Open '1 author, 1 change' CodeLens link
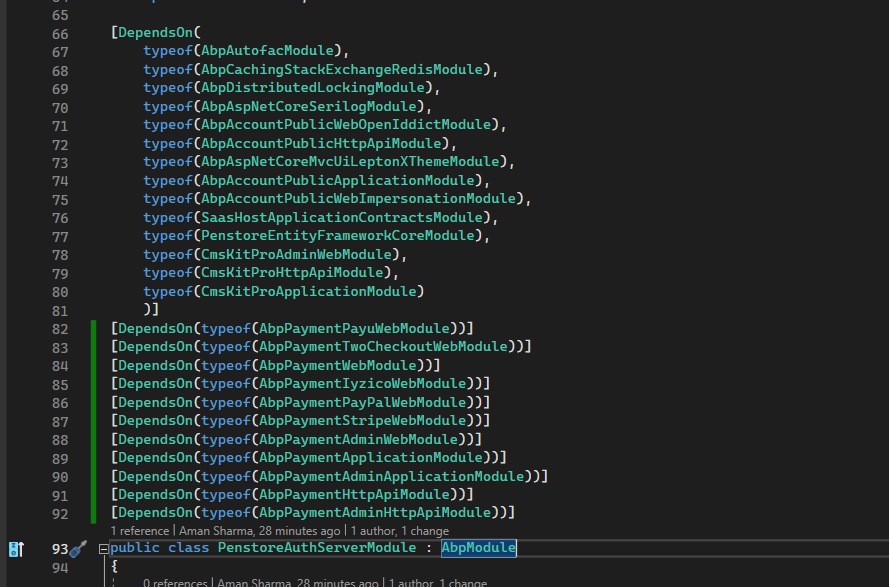The height and width of the screenshot is (587, 889). [400, 531]
